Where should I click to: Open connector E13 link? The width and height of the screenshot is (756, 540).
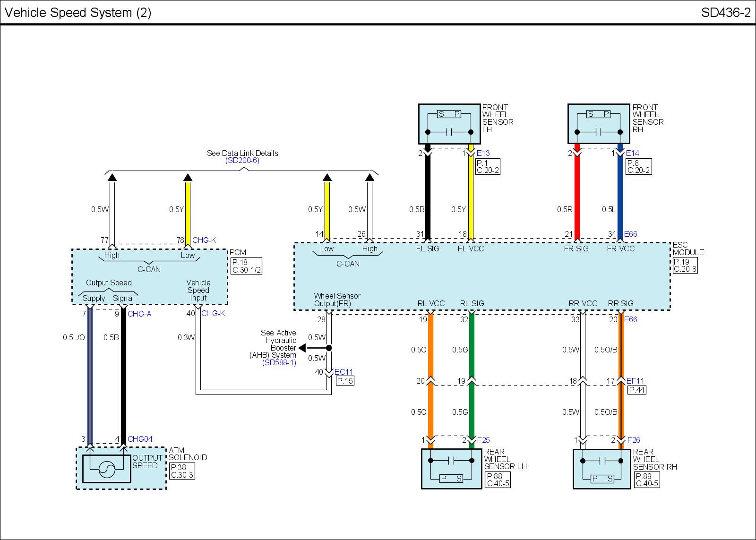[483, 153]
